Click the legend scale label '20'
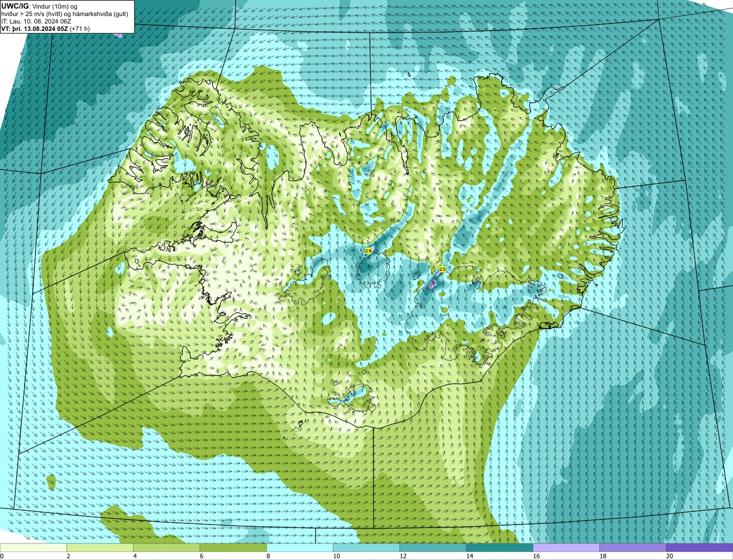The image size is (733, 560). coord(669,556)
